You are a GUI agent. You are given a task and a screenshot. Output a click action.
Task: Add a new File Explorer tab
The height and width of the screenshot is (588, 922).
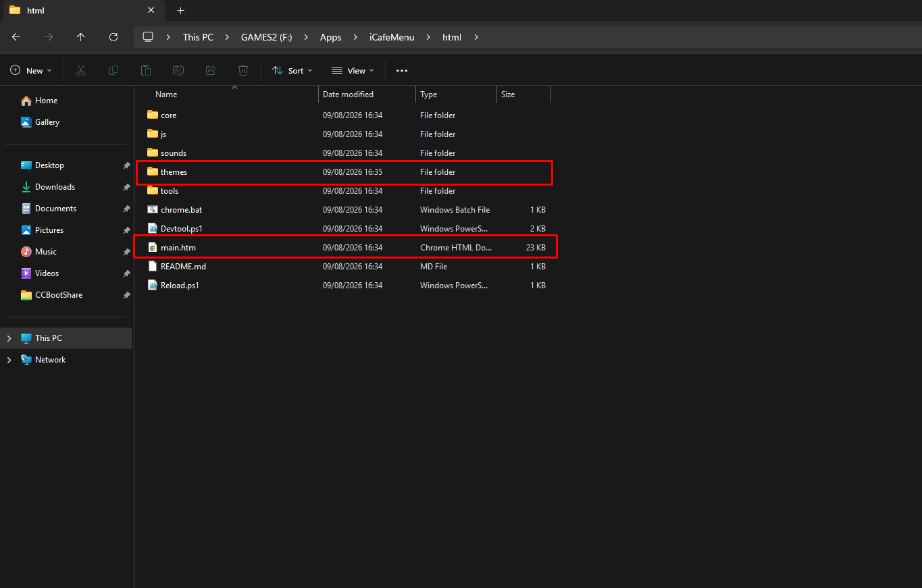(x=180, y=10)
